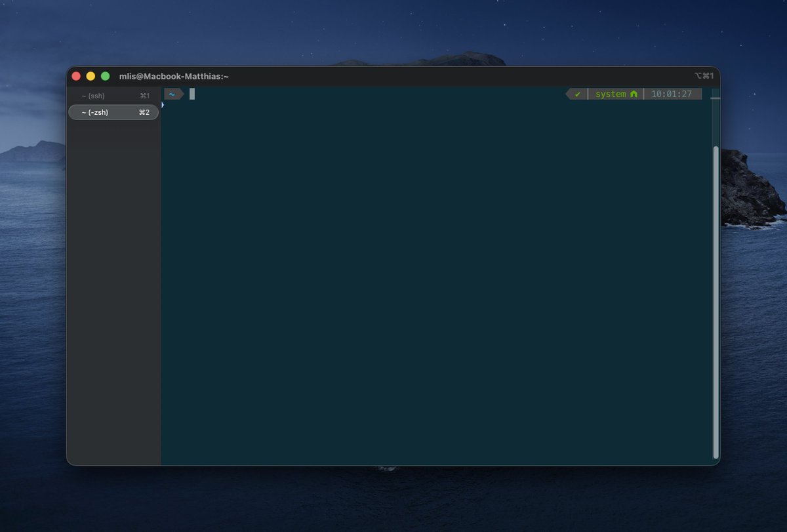Click the 10:01:27 time in prompt
This screenshot has height=532, width=787.
(672, 94)
